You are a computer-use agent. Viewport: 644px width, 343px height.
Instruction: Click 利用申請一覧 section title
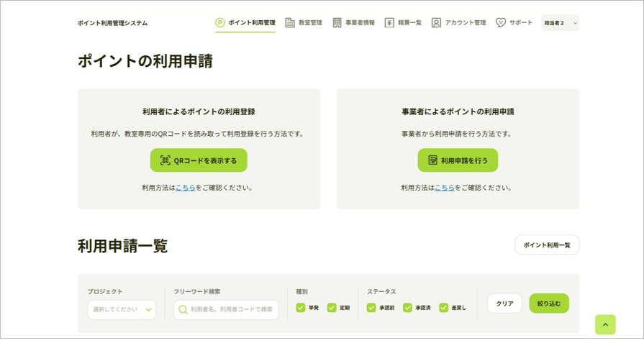click(x=123, y=246)
